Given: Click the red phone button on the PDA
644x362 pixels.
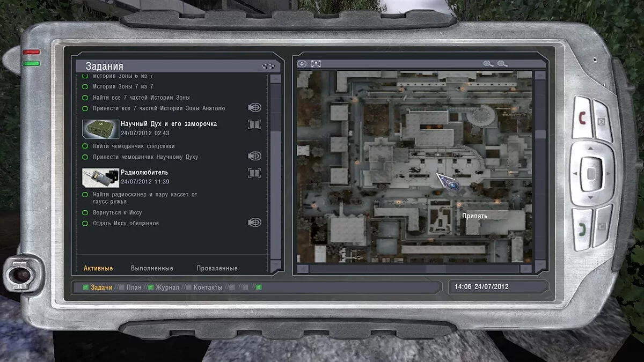Looking at the screenshot, I should pyautogui.click(x=581, y=117).
